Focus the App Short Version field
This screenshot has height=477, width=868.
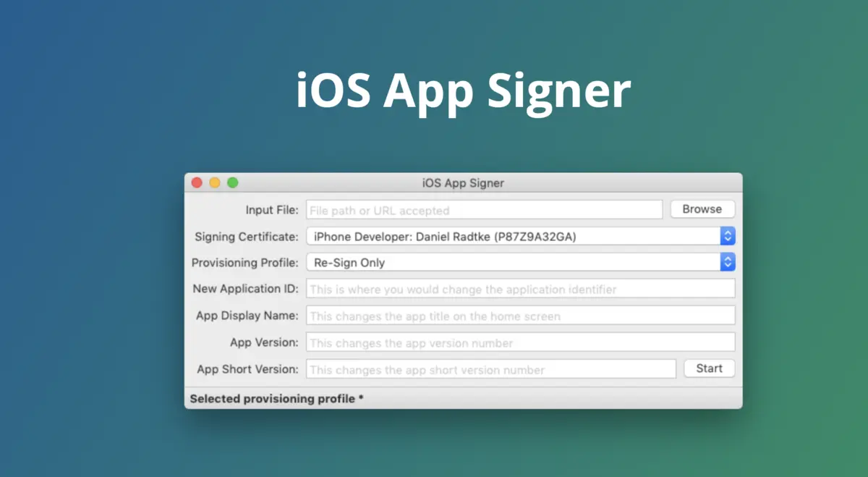[x=491, y=369]
